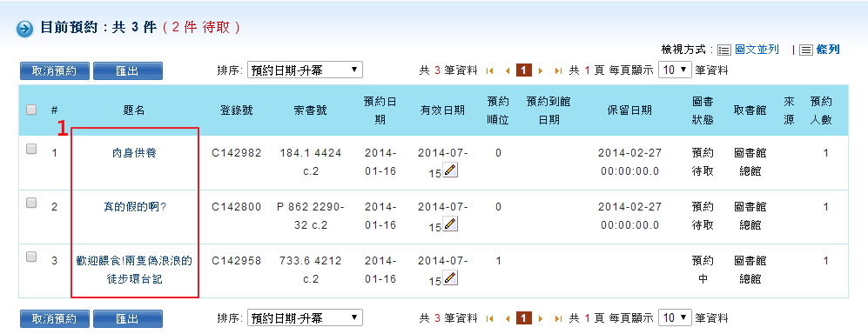Click the 圖文並列 view icon
868x334 pixels.
coord(723,50)
